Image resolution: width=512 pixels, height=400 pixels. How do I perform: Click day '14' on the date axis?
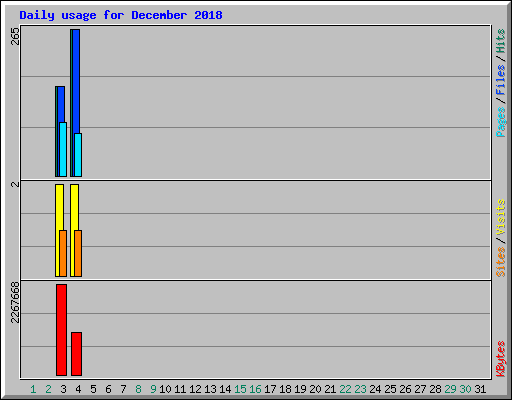225,389
